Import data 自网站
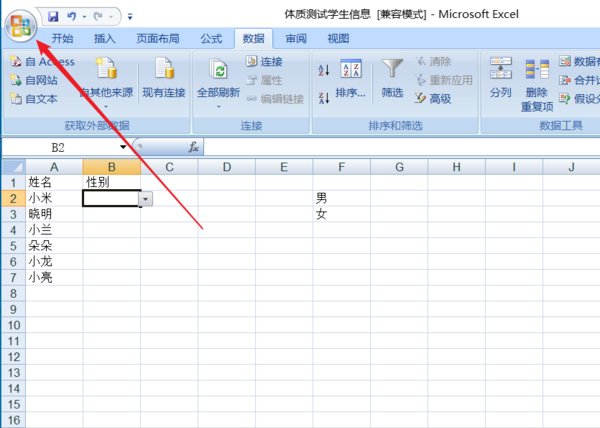Image resolution: width=600 pixels, height=428 pixels. click(34, 80)
